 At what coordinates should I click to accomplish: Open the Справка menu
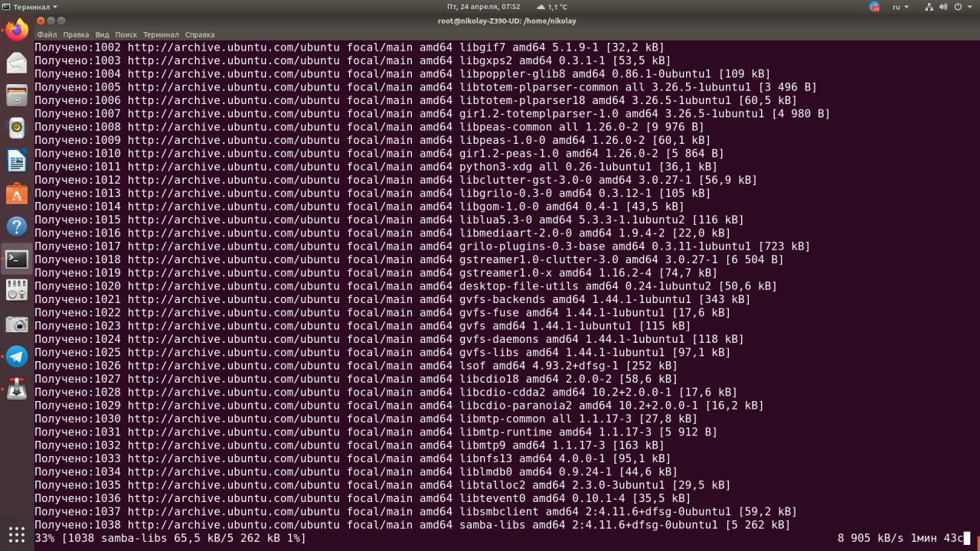click(200, 34)
